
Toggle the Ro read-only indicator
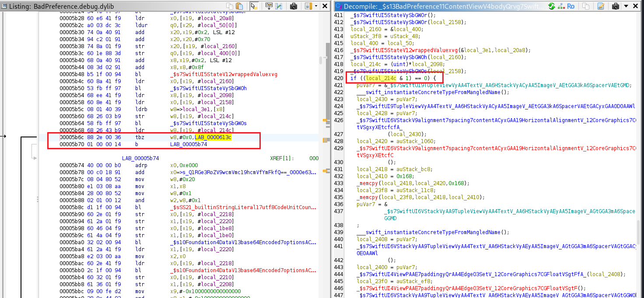tap(570, 6)
